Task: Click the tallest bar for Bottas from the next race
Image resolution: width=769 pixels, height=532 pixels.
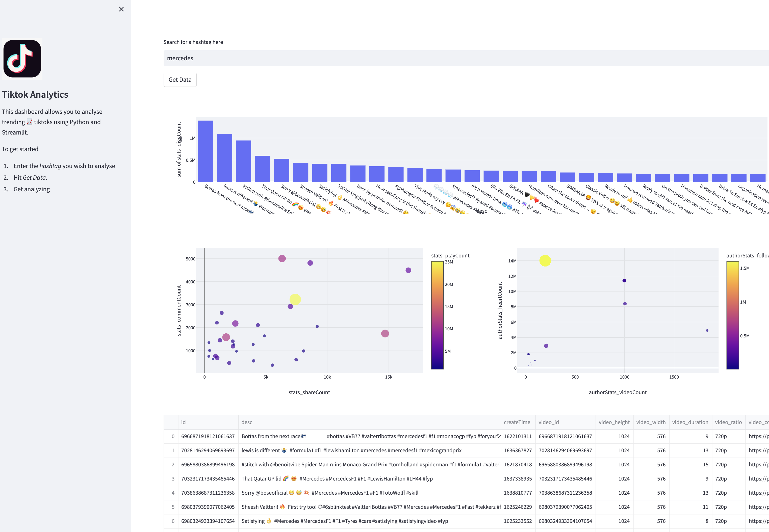Action: (x=206, y=151)
